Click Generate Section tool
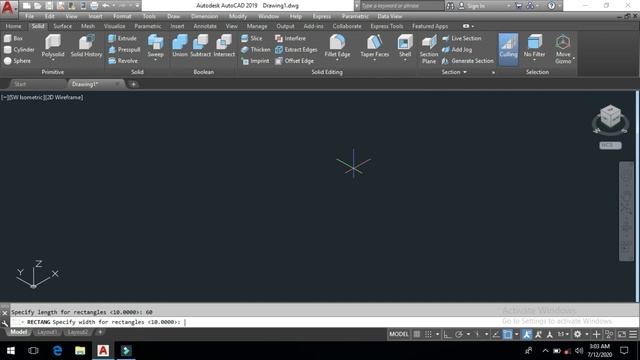 468,61
